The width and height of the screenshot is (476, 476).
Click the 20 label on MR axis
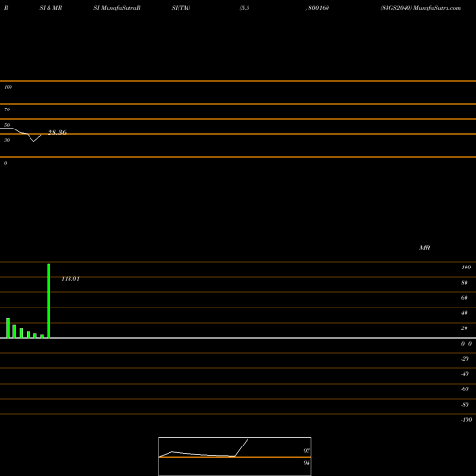coord(465,328)
